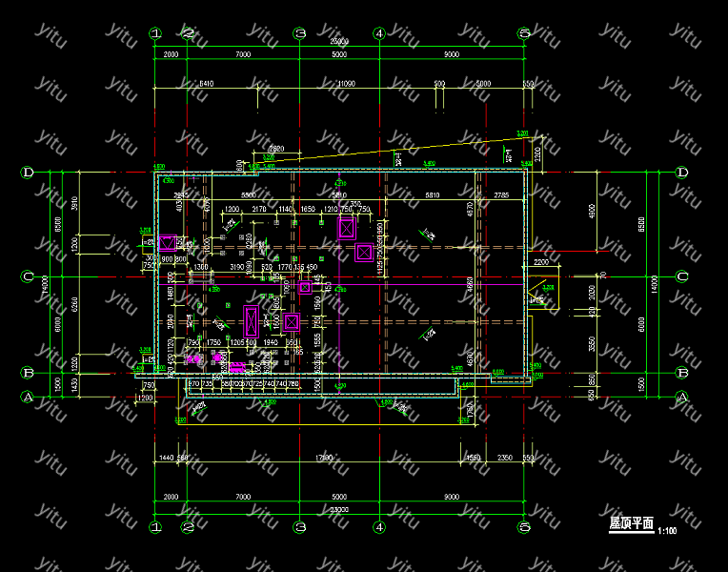This screenshot has width=728, height=572.
Task: Click grid axis bubble 1 at top
Action: [155, 34]
